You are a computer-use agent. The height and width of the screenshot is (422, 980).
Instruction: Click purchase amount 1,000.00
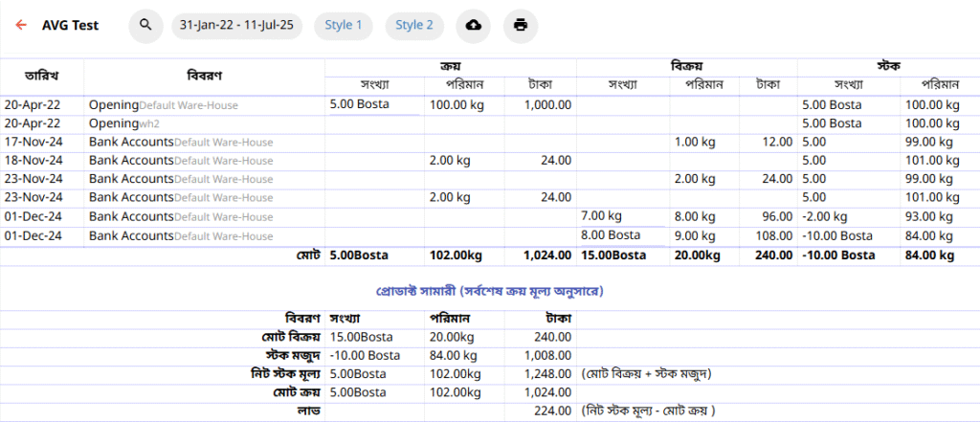coord(547,105)
